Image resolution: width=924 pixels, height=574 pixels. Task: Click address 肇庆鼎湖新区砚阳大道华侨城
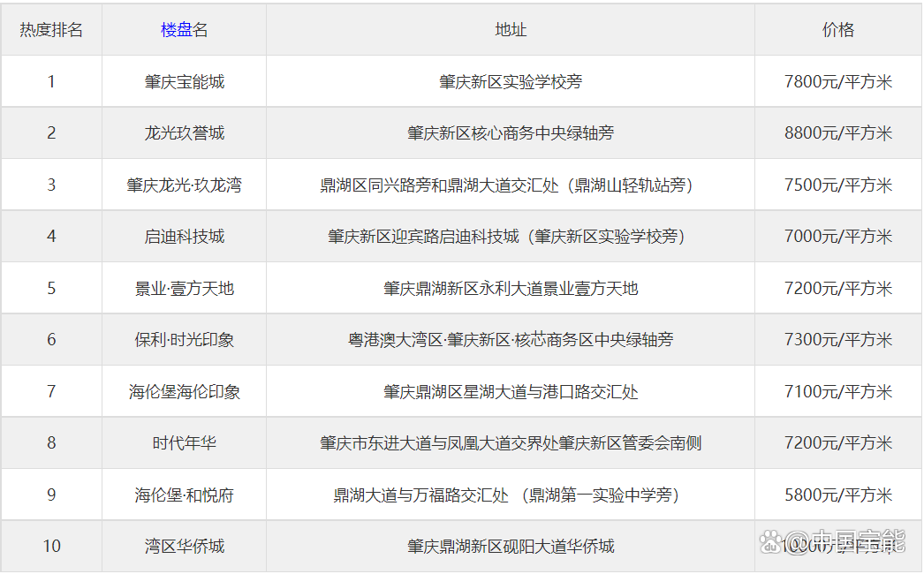click(511, 547)
